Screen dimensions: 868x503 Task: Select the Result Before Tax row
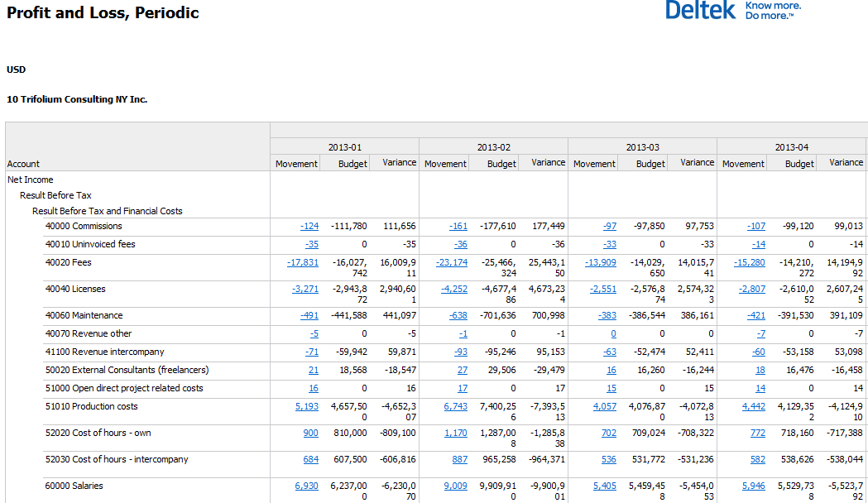click(55, 196)
